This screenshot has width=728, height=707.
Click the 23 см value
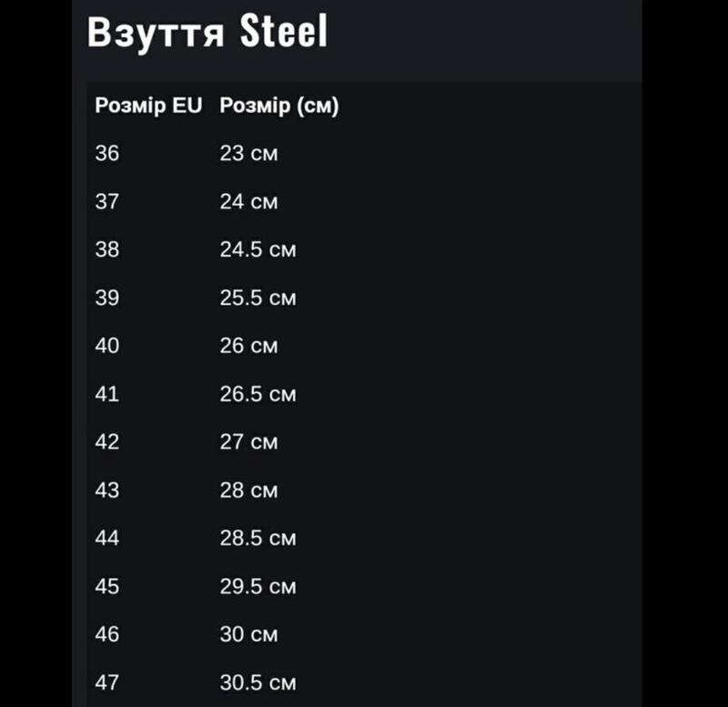248,154
